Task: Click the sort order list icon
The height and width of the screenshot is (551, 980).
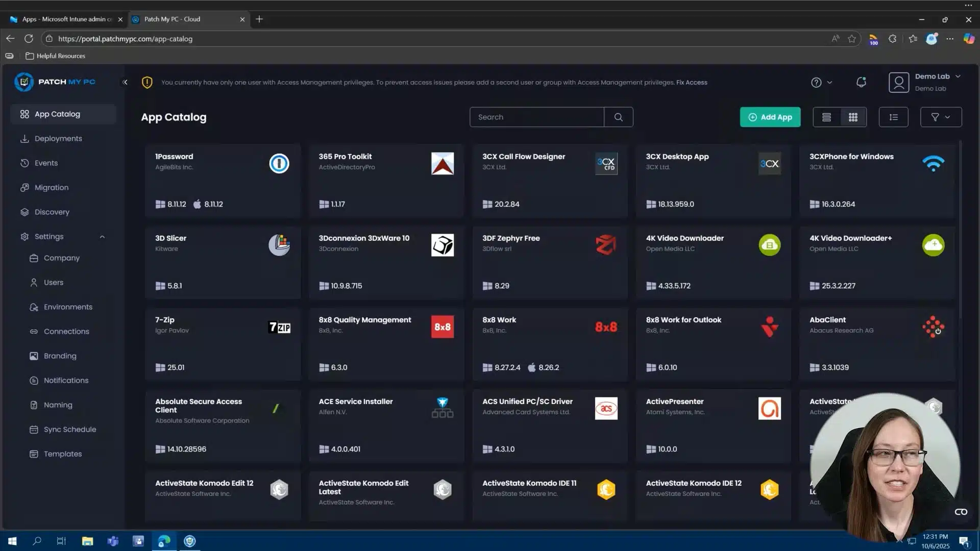Action: pos(893,117)
